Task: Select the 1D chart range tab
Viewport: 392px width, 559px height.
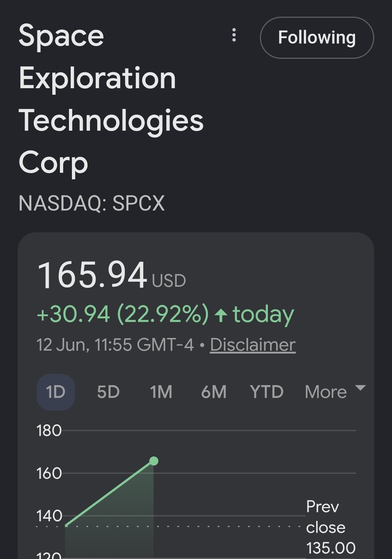Action: click(x=55, y=392)
